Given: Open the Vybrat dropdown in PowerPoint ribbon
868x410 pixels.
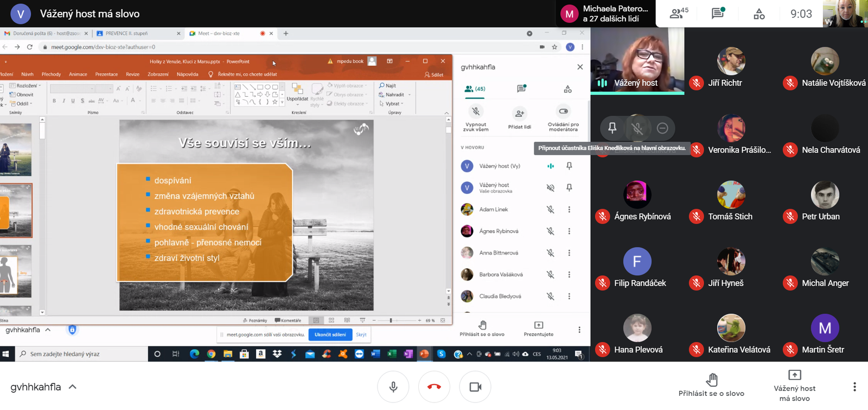Looking at the screenshot, I should tap(391, 104).
